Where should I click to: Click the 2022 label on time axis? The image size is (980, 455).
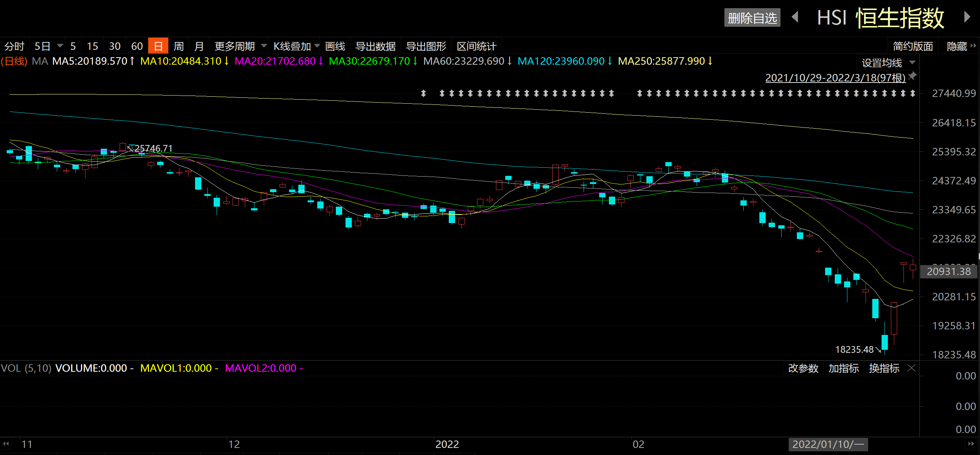[x=447, y=444]
